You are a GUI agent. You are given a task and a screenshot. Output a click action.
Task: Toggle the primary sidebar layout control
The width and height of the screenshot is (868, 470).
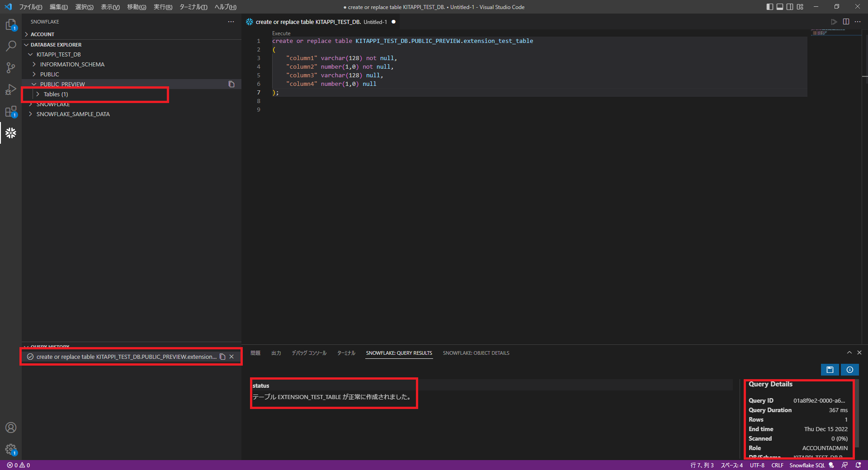[x=769, y=7]
